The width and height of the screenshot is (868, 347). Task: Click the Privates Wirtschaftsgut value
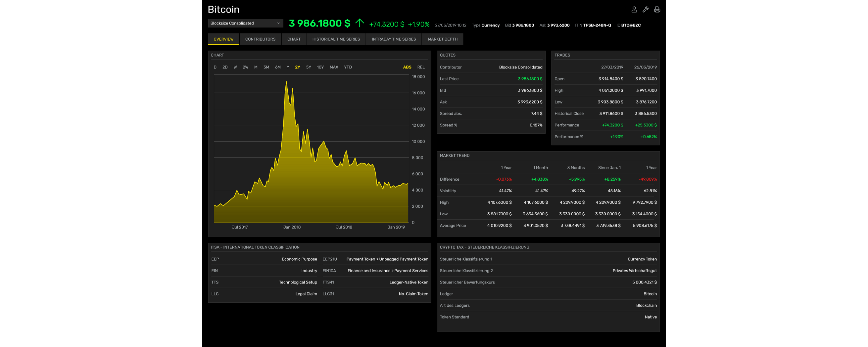pyautogui.click(x=635, y=271)
